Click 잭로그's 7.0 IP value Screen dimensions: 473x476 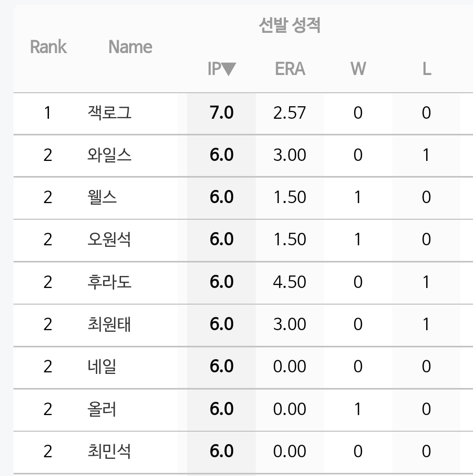click(x=221, y=112)
